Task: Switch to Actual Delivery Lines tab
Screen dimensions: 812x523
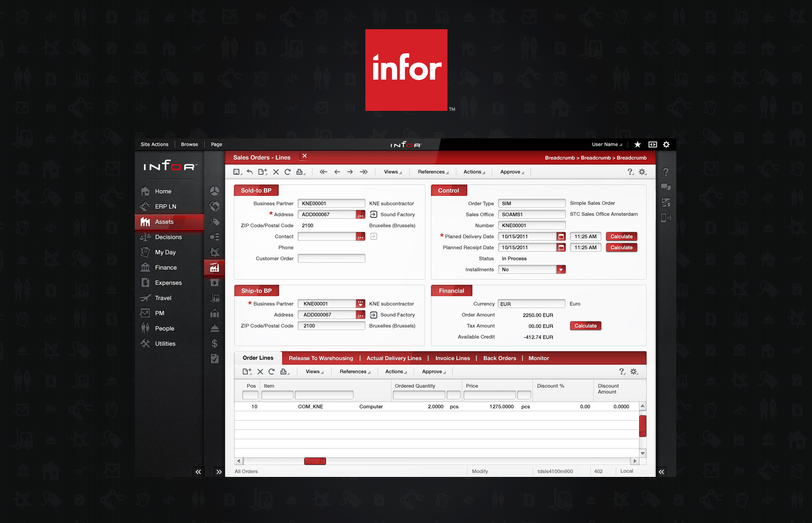Action: [x=394, y=358]
